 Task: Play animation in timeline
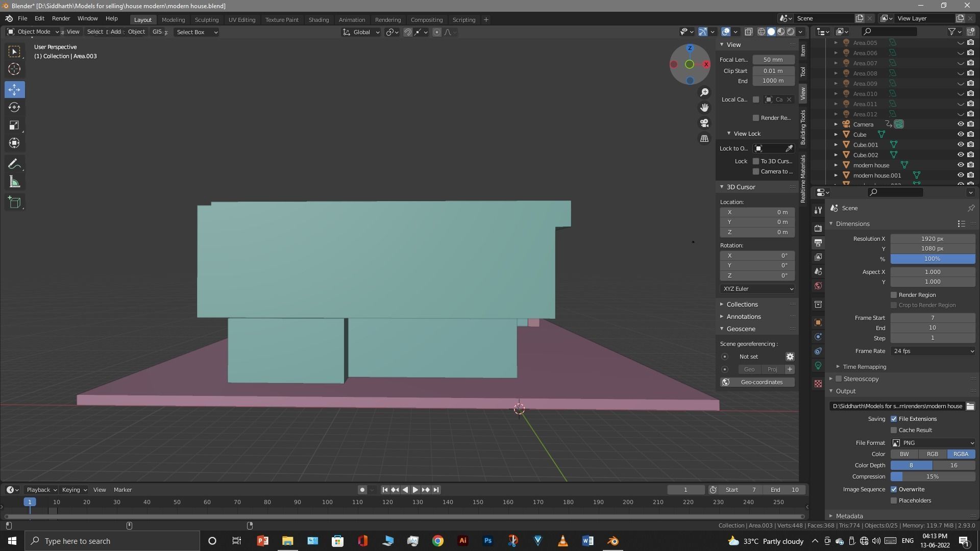pos(415,490)
